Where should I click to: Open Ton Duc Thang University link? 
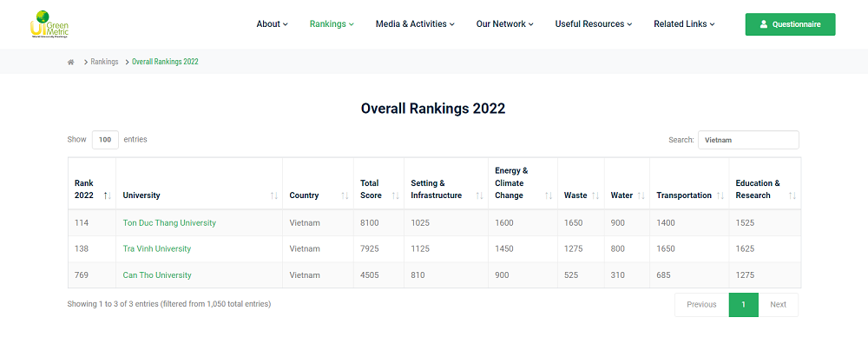pos(169,222)
